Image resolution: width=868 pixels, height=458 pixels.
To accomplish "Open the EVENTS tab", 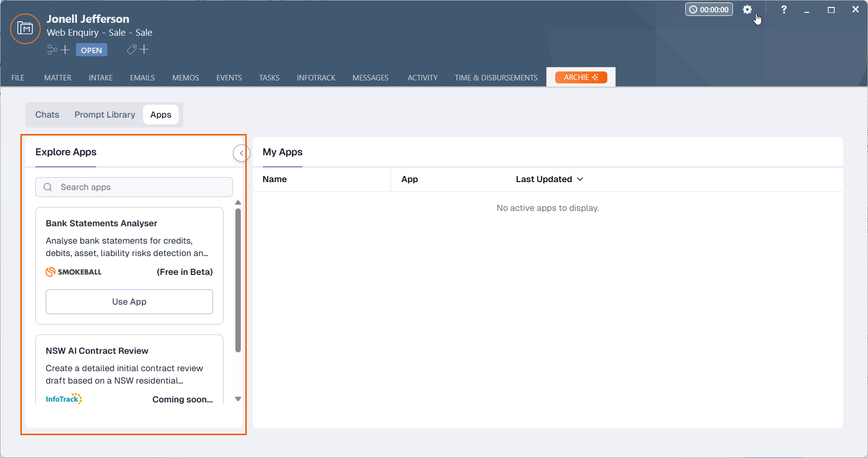I will 229,78.
